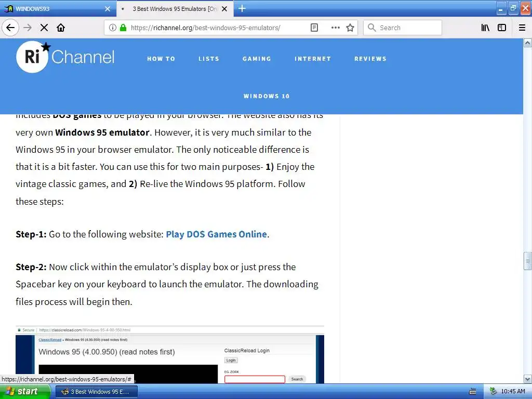Open the Library bookshelf icon

[x=485, y=28]
